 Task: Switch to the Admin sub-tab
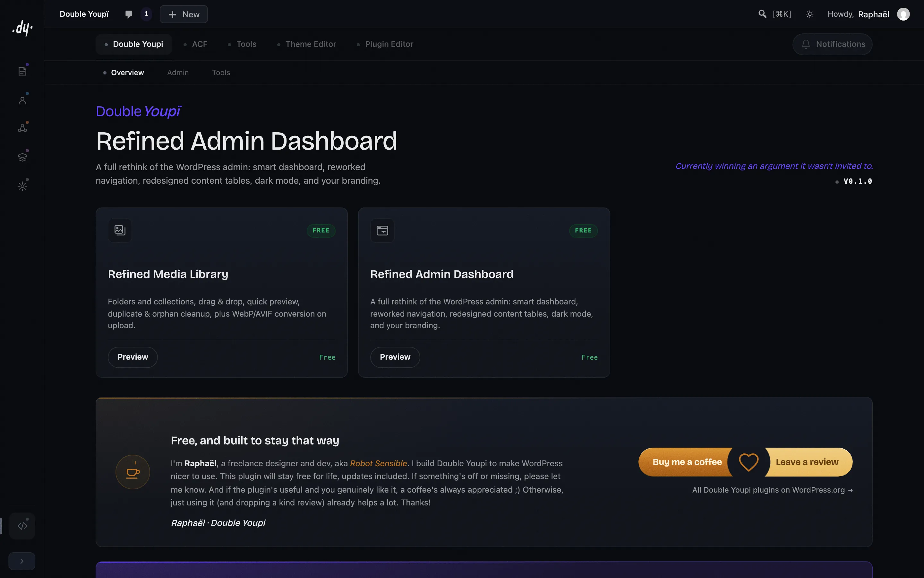pos(178,73)
